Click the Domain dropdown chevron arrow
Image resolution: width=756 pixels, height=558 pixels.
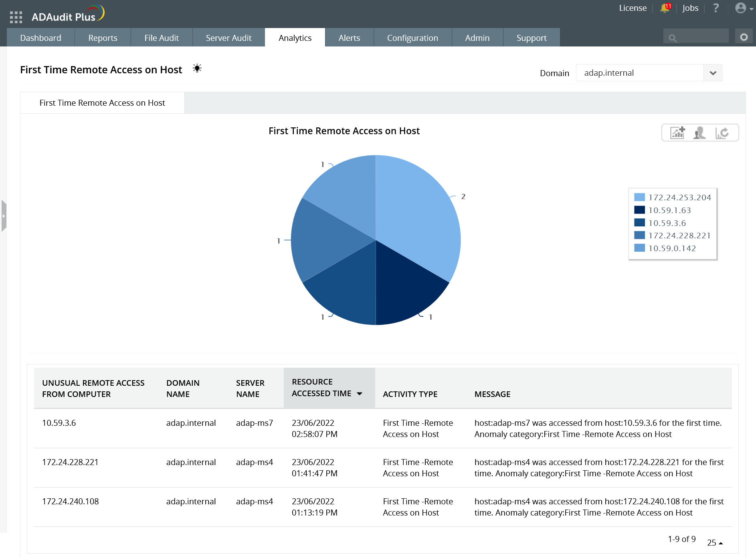[713, 73]
